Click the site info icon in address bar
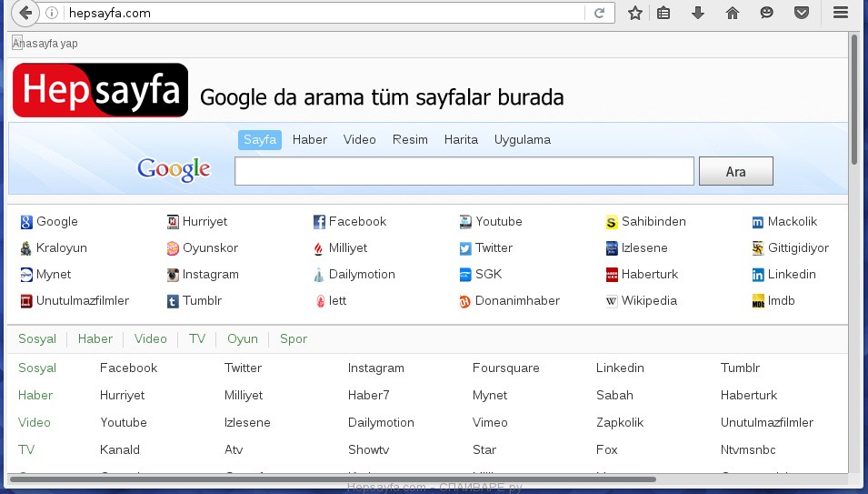868x494 pixels. pyautogui.click(x=52, y=13)
